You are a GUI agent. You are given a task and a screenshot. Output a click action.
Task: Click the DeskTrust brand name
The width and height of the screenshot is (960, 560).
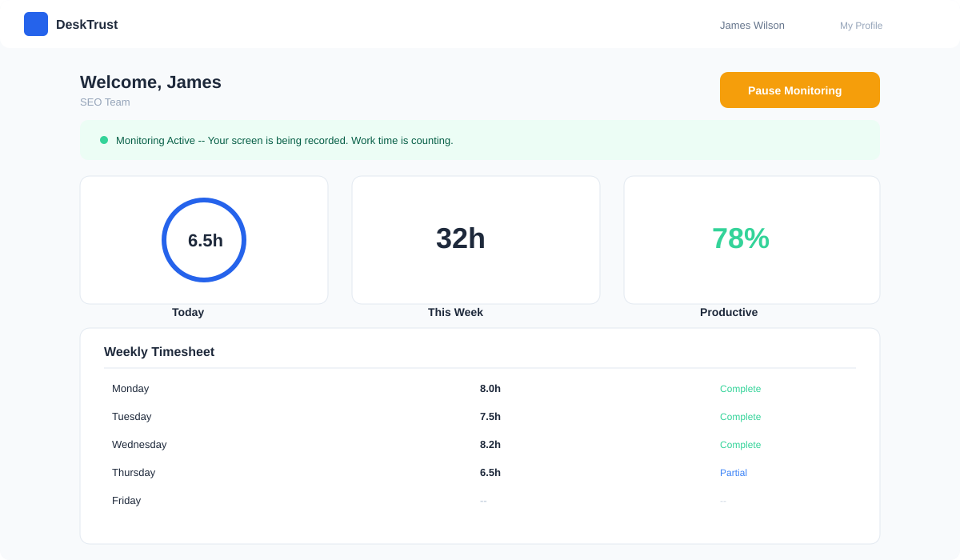coord(86,25)
